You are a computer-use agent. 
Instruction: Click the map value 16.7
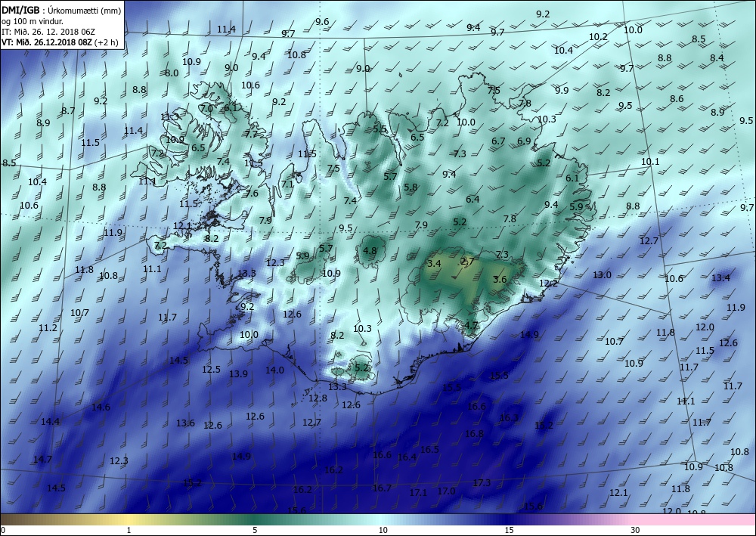point(382,488)
